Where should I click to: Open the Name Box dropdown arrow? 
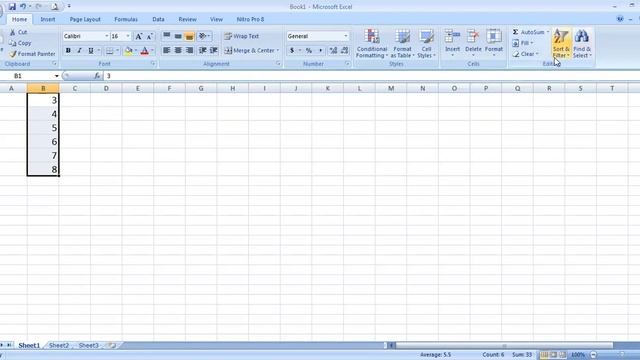pos(57,76)
